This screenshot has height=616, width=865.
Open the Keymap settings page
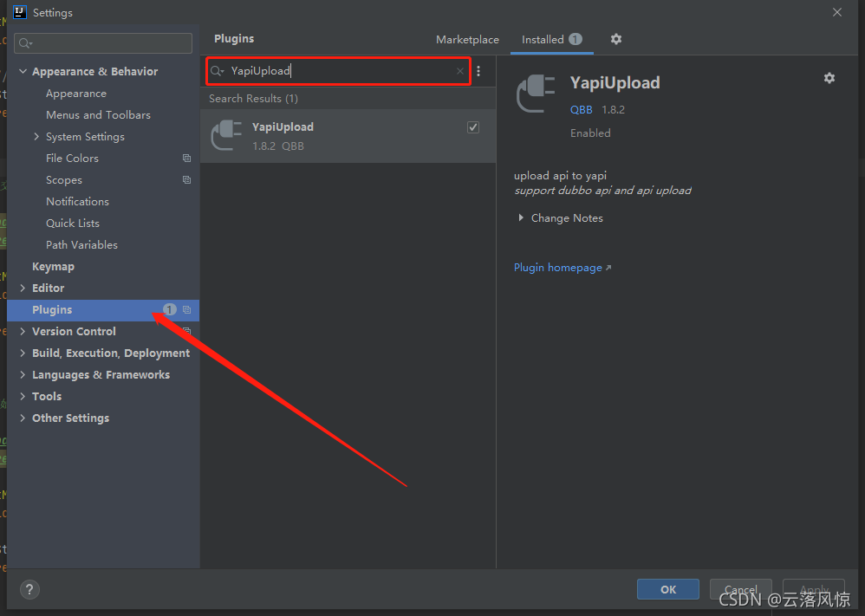(53, 266)
